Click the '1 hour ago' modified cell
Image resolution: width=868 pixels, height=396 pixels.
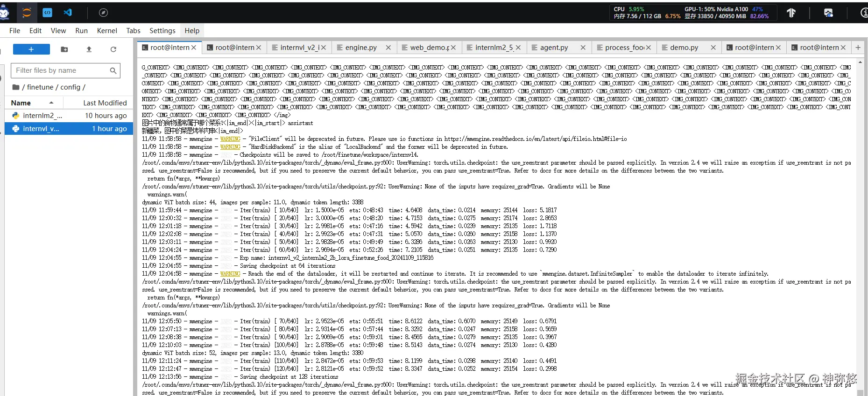(109, 129)
